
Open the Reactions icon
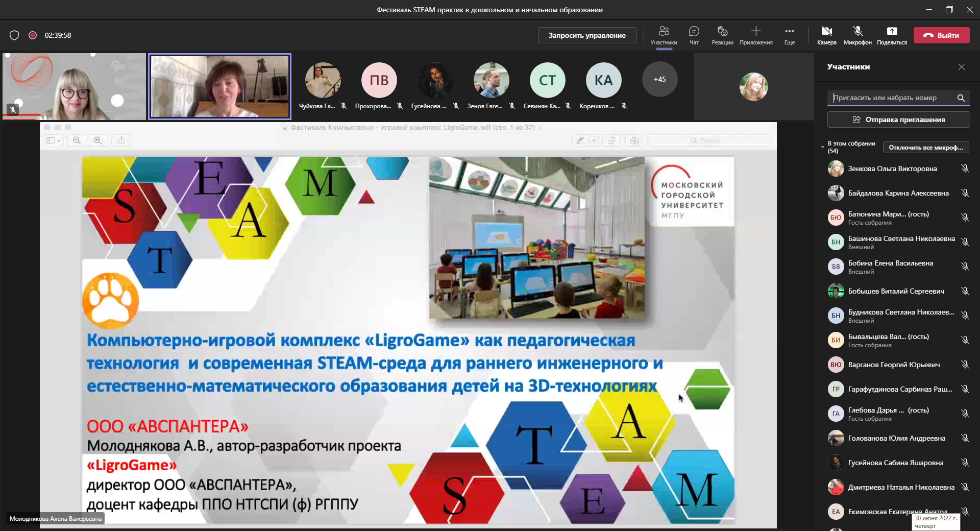click(722, 32)
